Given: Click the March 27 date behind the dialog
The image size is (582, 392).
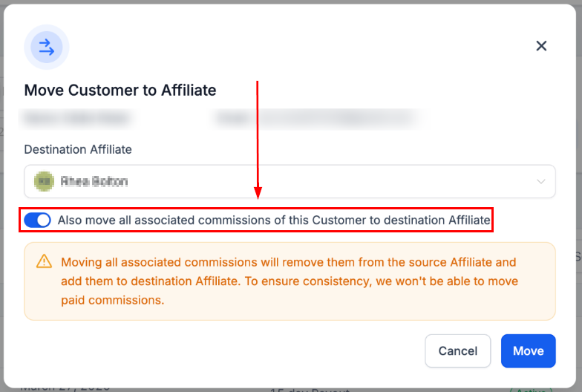Looking at the screenshot, I should [65, 387].
